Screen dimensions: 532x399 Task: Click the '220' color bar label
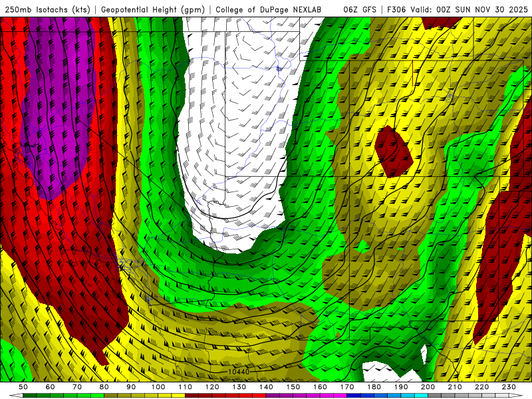(x=481, y=387)
